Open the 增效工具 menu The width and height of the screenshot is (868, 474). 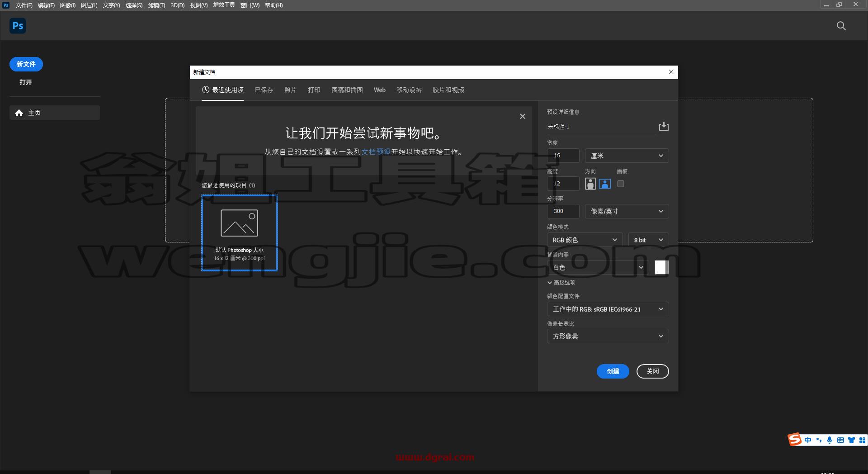224,5
